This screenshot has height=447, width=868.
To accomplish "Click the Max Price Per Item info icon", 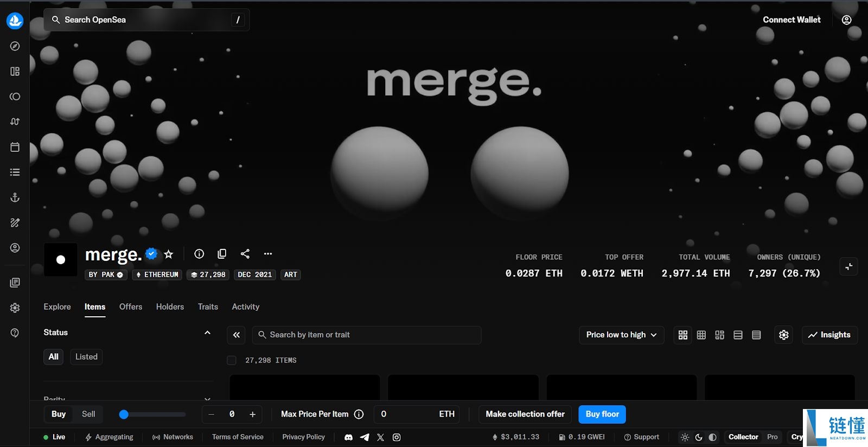I will click(359, 414).
